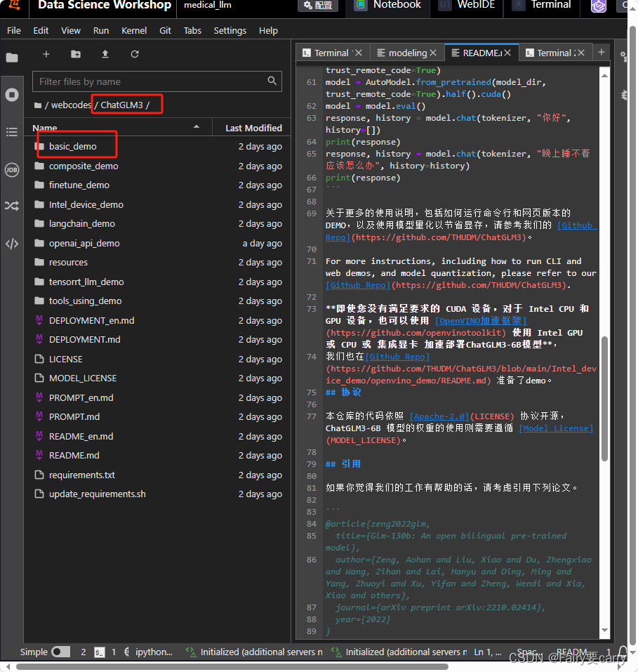Open the finetune_demo folder

157,185
